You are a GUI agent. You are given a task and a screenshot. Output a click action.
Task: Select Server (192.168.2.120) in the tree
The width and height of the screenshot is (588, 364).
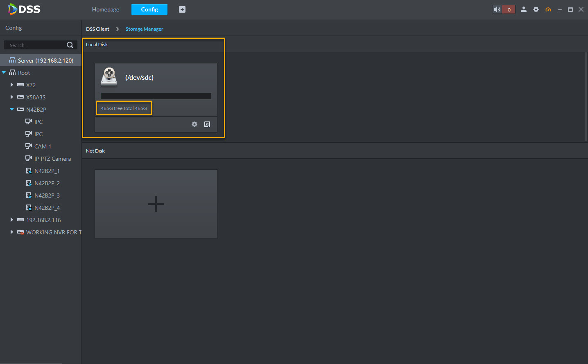pyautogui.click(x=41, y=61)
